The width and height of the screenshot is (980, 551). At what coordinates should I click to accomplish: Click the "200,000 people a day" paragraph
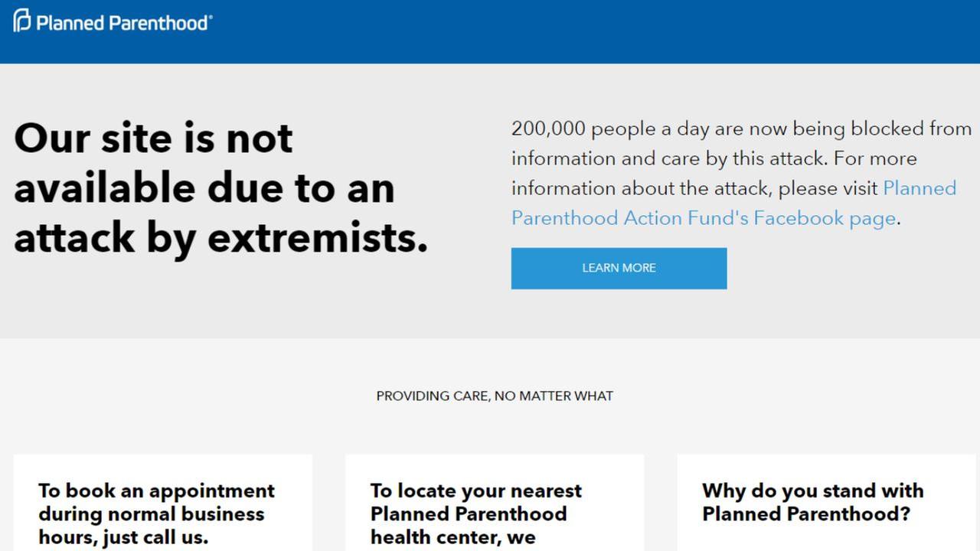[741, 173]
